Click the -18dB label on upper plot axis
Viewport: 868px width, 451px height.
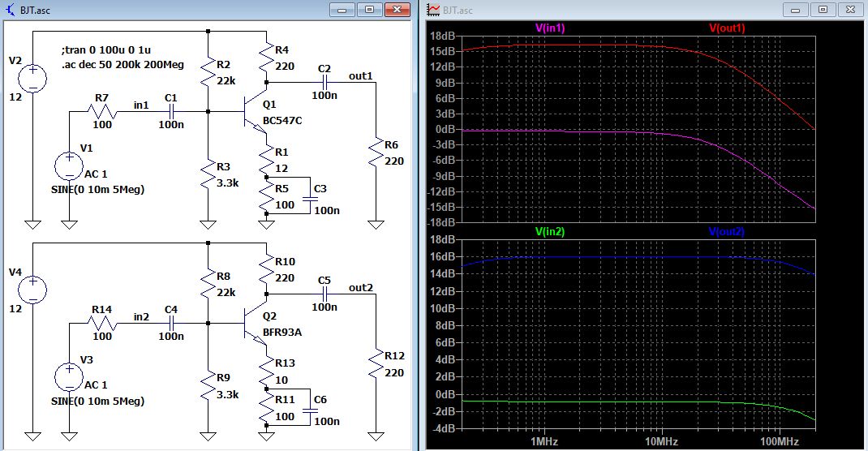(441, 222)
